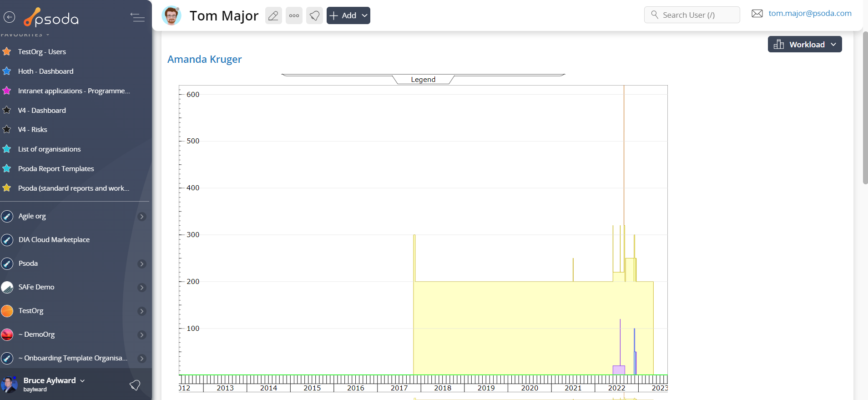Screen dimensions: 868x400
Task: Click the 2015 label on timeline axis
Action: 312,388
